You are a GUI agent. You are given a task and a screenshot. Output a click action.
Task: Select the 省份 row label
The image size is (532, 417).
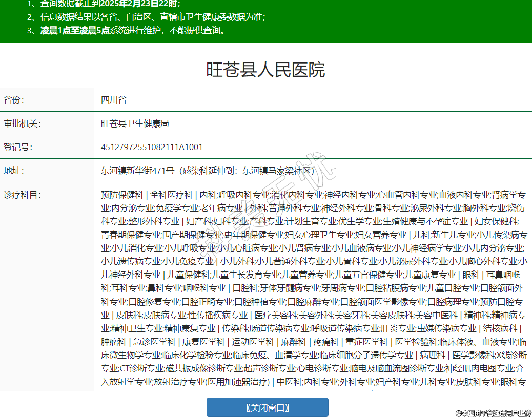pos(14,100)
